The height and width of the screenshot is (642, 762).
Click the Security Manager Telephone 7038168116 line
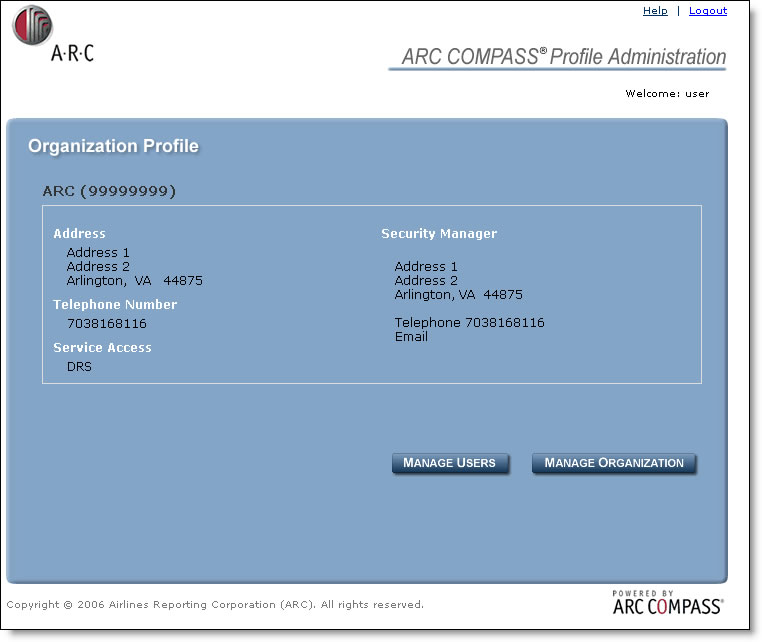[x=469, y=323]
